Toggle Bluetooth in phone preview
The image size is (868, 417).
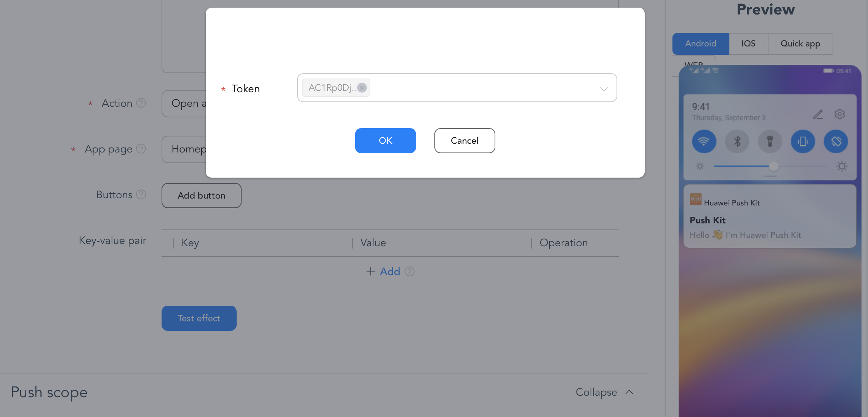pos(737,141)
